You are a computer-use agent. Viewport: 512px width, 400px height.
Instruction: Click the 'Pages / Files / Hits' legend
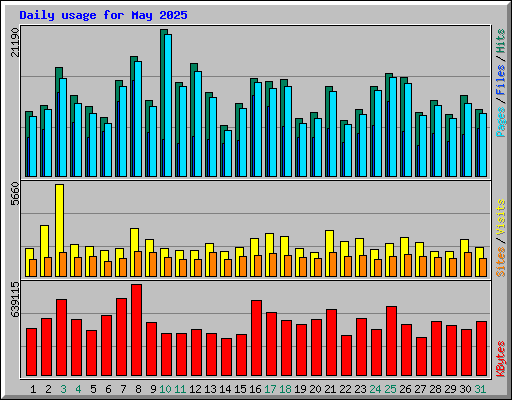501,83
